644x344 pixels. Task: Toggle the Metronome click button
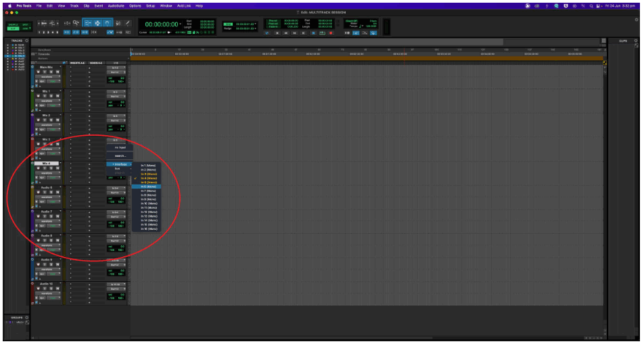[x=356, y=33]
